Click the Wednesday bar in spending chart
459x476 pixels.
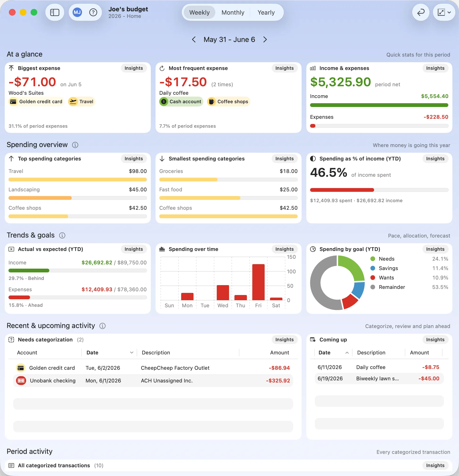223,293
